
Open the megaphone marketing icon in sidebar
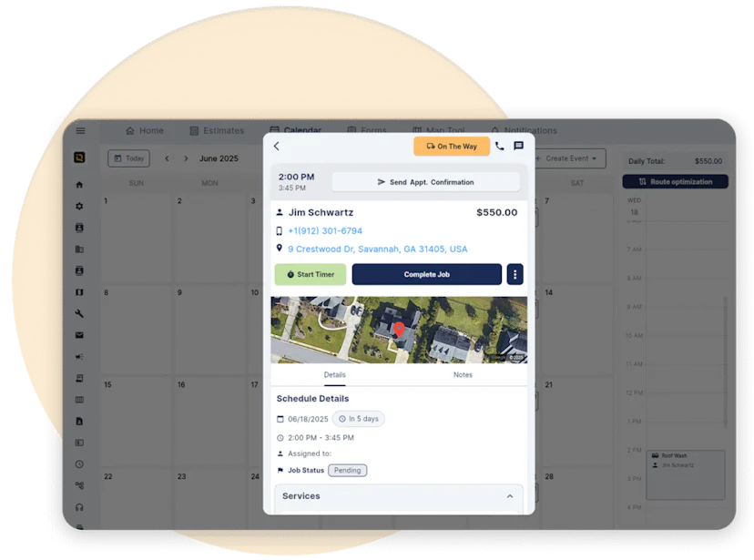click(79, 357)
